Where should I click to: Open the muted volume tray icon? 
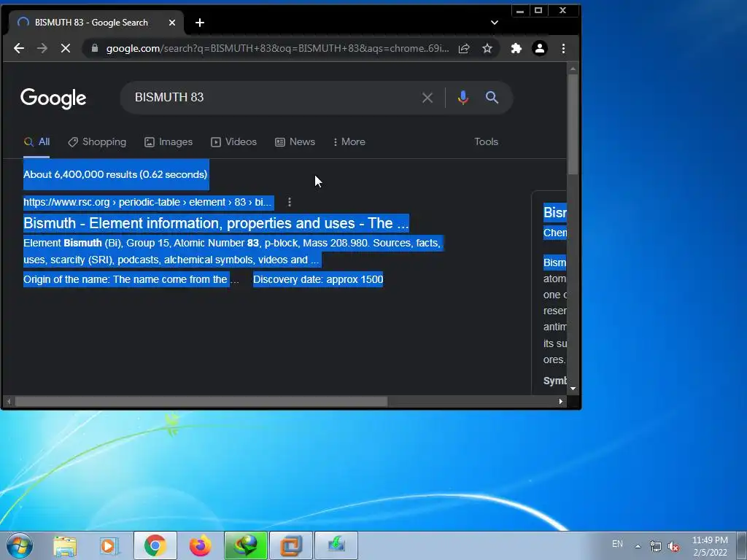pyautogui.click(x=673, y=546)
